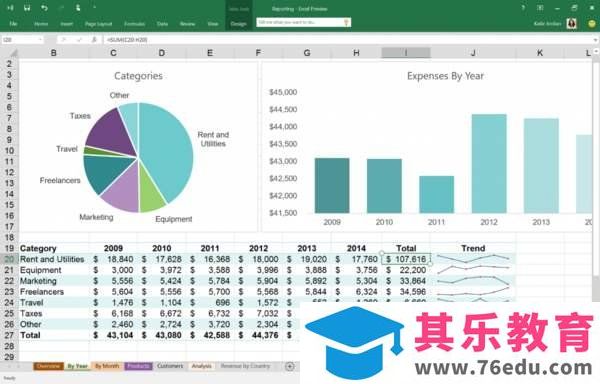Open the Name Box dropdown arrow
The width and height of the screenshot is (600, 384).
[x=40, y=40]
